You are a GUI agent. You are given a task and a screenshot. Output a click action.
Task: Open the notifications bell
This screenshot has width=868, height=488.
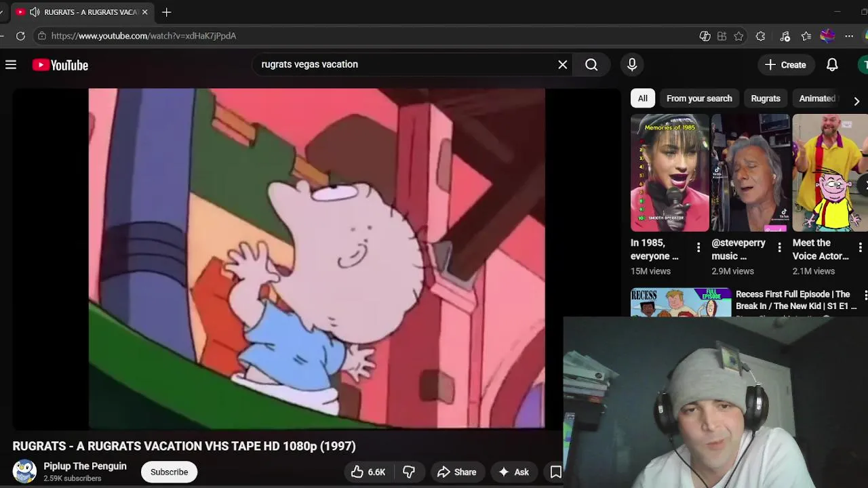pos(832,65)
